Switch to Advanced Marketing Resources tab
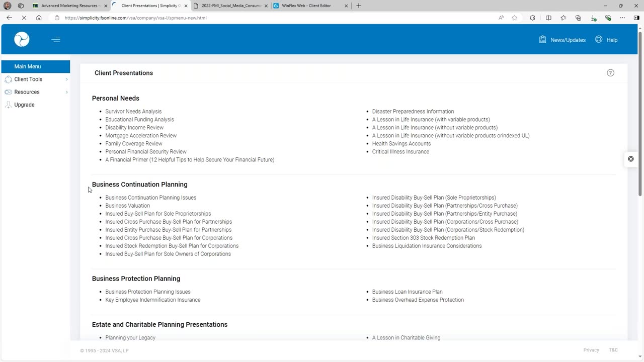 (69, 6)
